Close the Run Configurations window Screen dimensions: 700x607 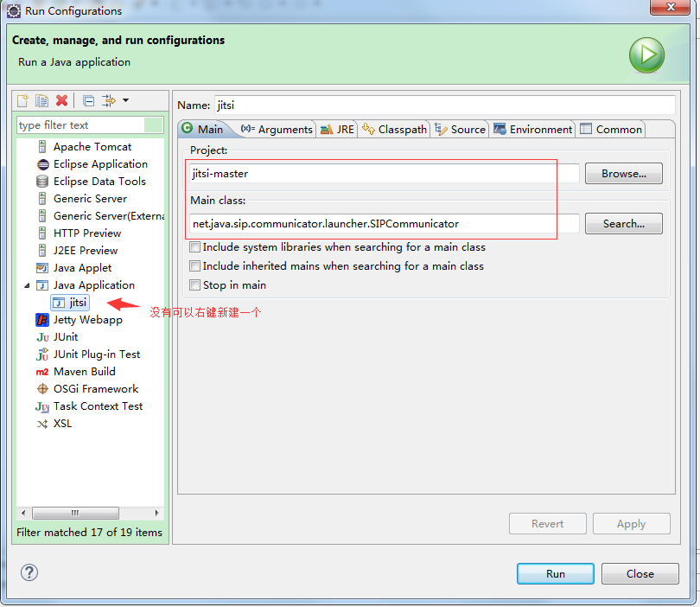670,7
